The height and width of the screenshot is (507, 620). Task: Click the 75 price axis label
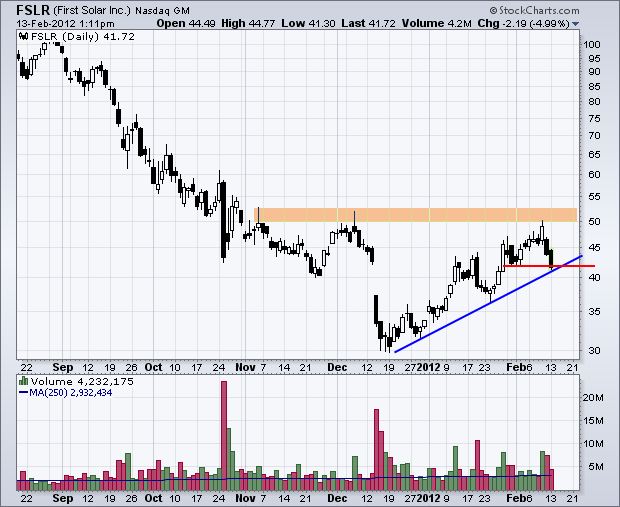pos(594,118)
